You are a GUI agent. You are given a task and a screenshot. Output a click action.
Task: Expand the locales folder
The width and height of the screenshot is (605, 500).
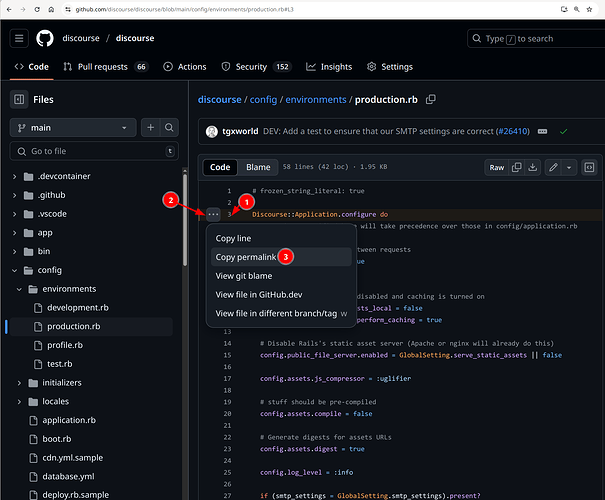coord(19,402)
